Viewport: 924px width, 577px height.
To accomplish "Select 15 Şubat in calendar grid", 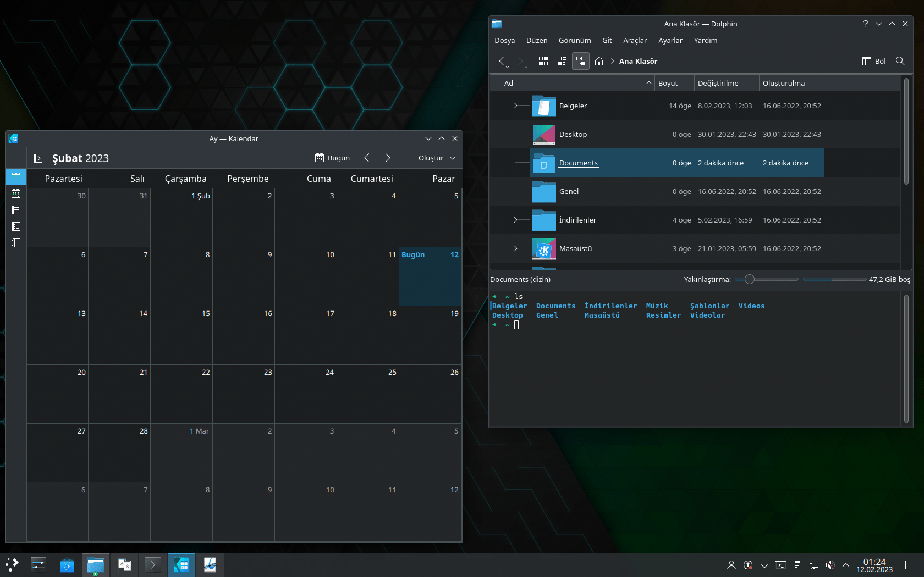I will [x=182, y=335].
